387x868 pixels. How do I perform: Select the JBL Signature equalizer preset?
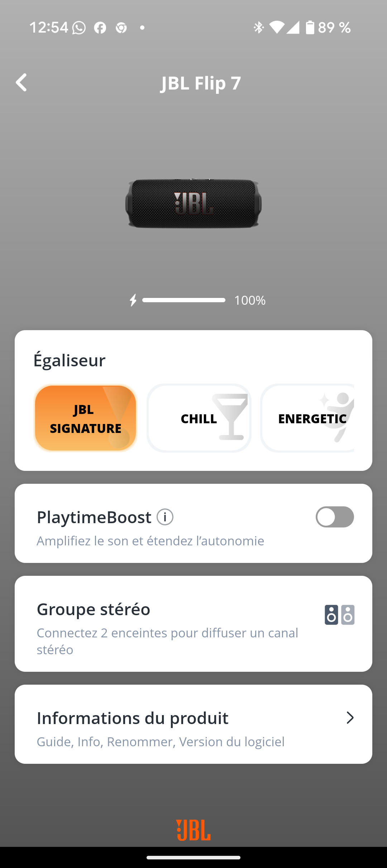coord(86,418)
